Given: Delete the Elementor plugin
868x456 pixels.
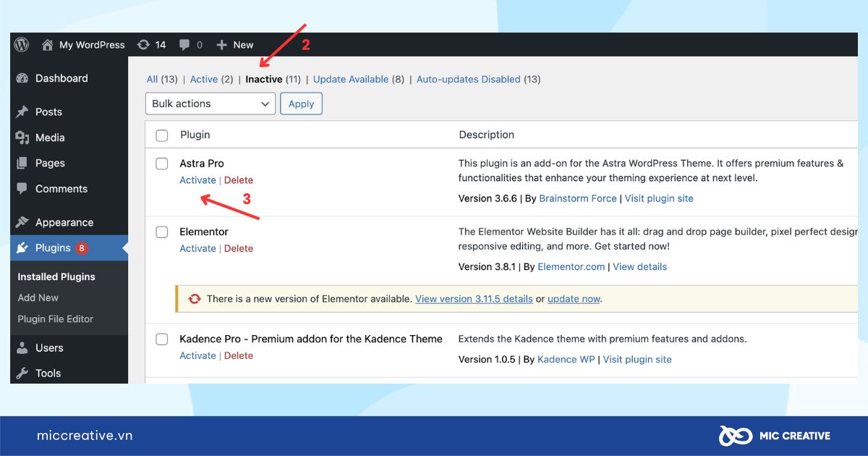Looking at the screenshot, I should 239,248.
